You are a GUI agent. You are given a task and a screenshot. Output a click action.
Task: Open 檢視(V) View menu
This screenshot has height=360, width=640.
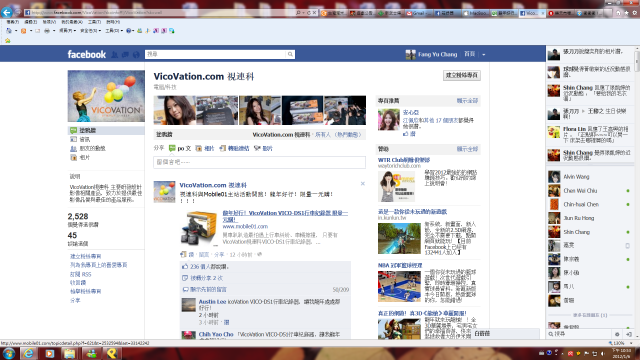[x=49, y=22]
